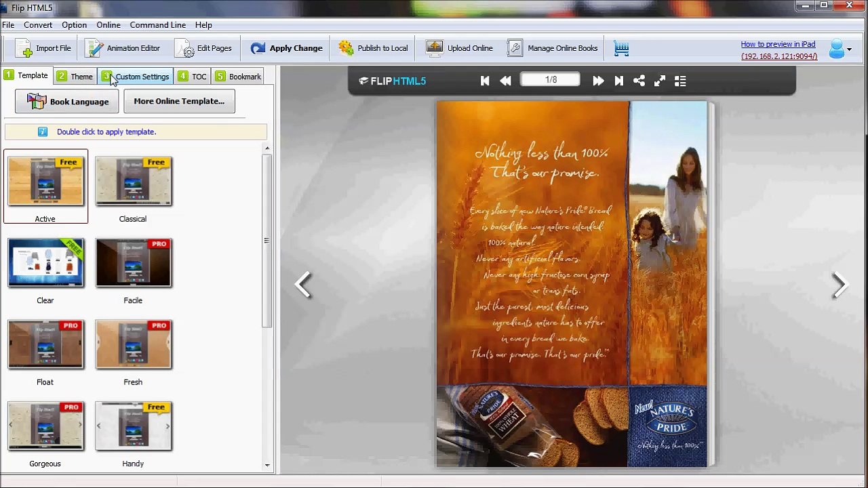This screenshot has width=868, height=488.
Task: Open the Help menu
Action: tap(203, 25)
